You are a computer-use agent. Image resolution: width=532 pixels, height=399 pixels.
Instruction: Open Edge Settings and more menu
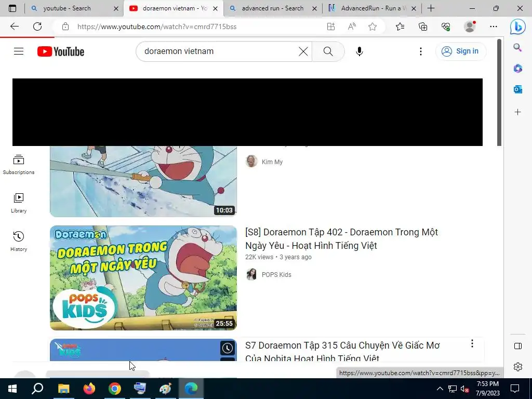pos(494,26)
